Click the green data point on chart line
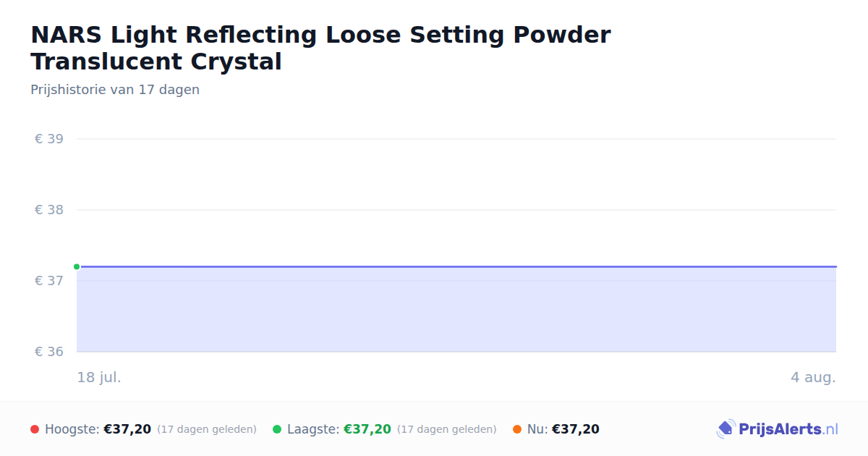868x456 pixels. 77,266
